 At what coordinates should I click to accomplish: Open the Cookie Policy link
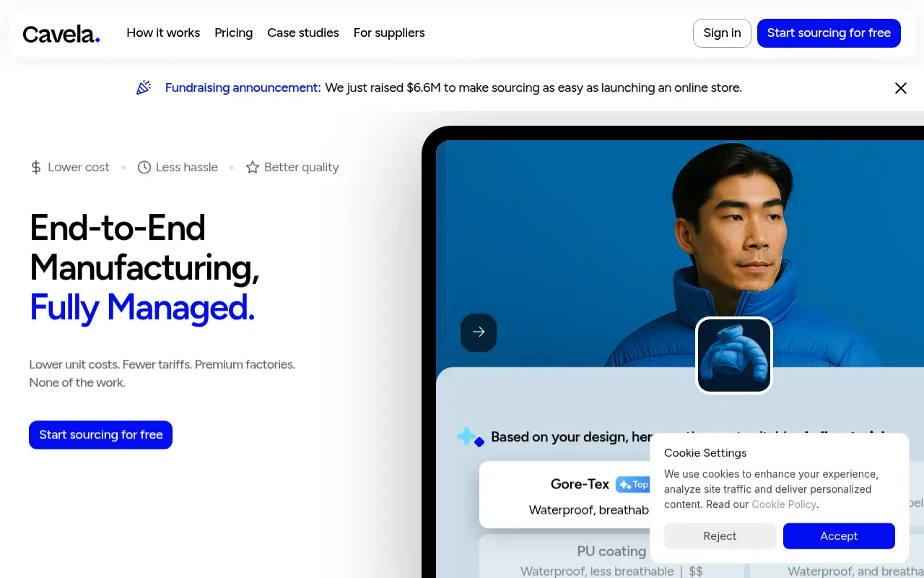point(784,504)
